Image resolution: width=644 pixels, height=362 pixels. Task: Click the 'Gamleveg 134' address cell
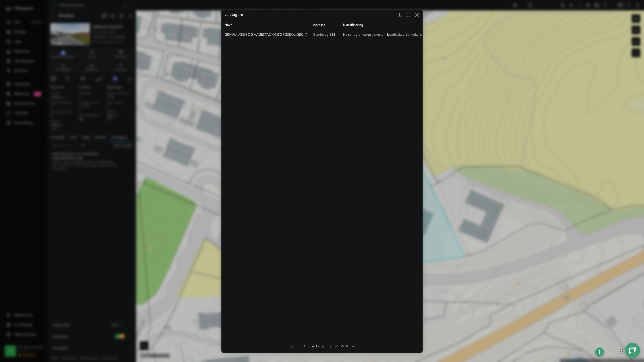[x=324, y=35]
